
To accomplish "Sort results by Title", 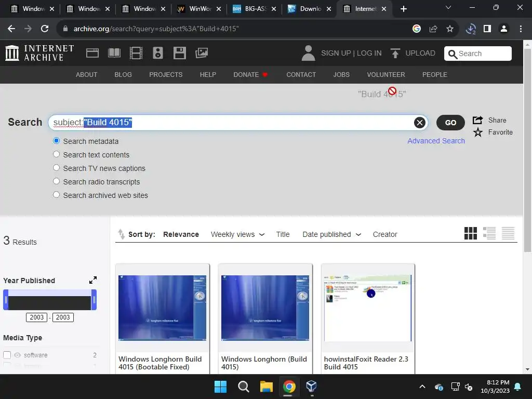I will tap(283, 234).
